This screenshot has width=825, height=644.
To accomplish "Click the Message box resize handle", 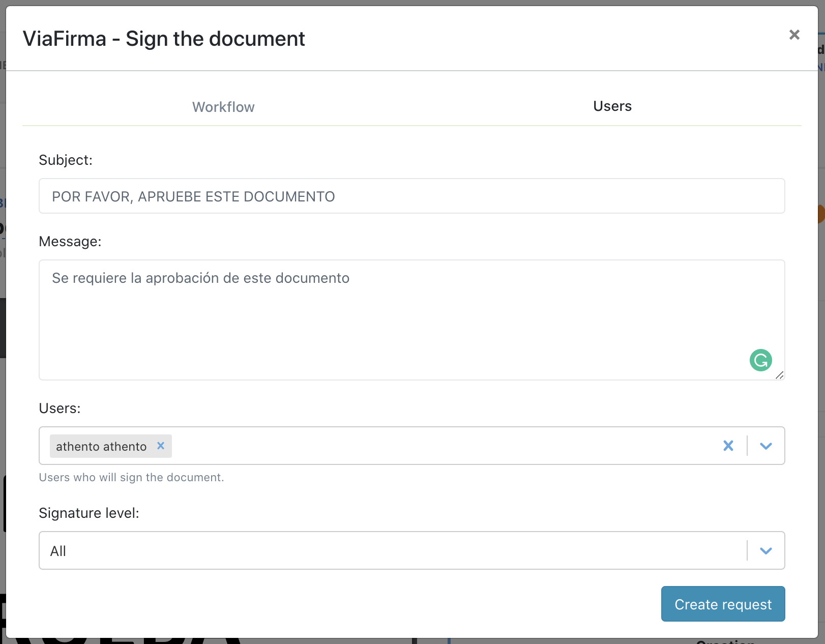I will (779, 375).
